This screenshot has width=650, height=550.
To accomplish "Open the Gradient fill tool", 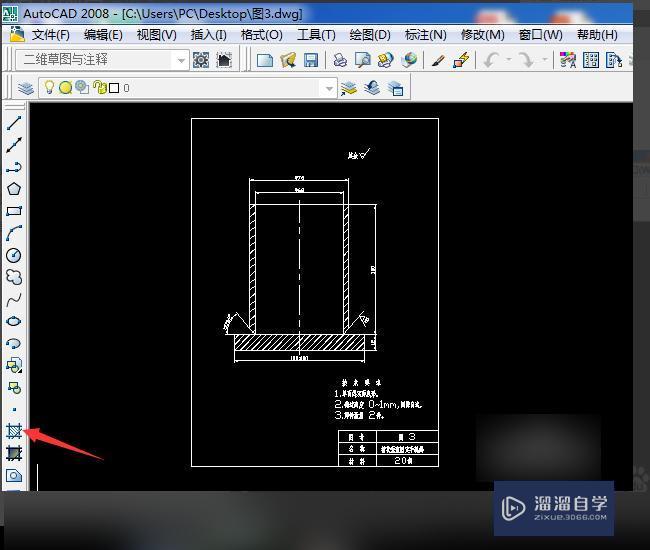I will (x=14, y=453).
